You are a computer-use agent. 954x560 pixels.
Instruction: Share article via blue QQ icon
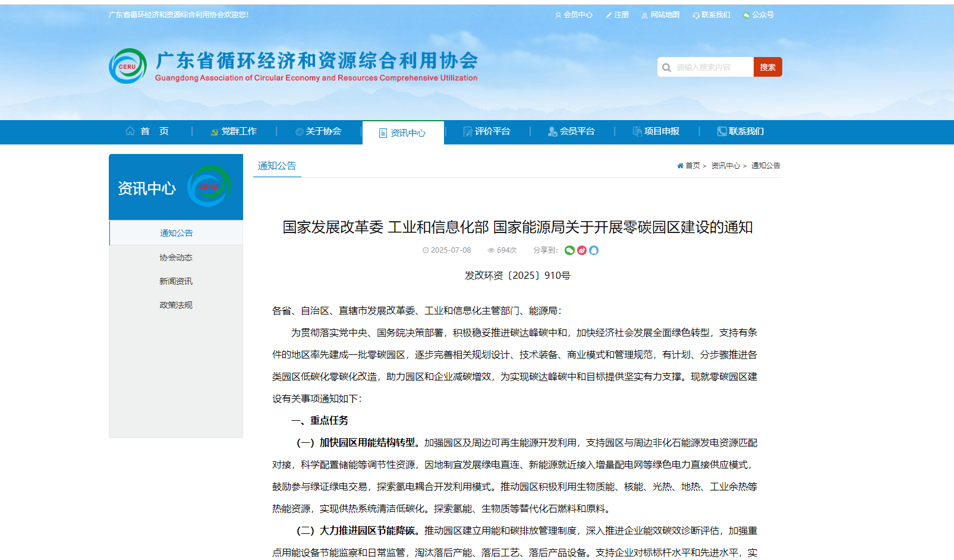(594, 250)
